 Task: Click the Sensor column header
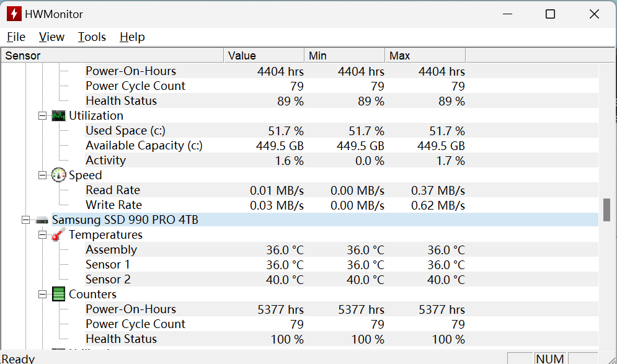[x=112, y=56]
